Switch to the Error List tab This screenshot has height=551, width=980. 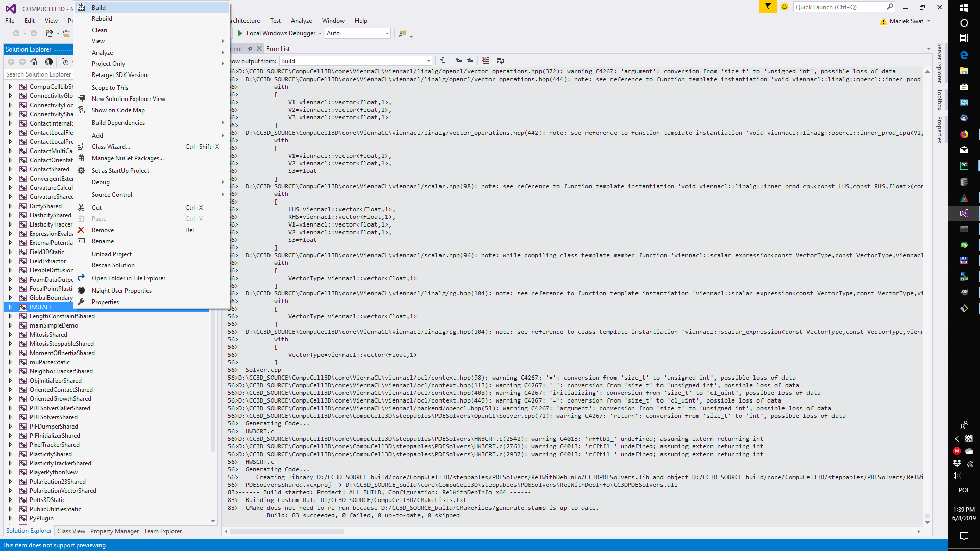[278, 49]
